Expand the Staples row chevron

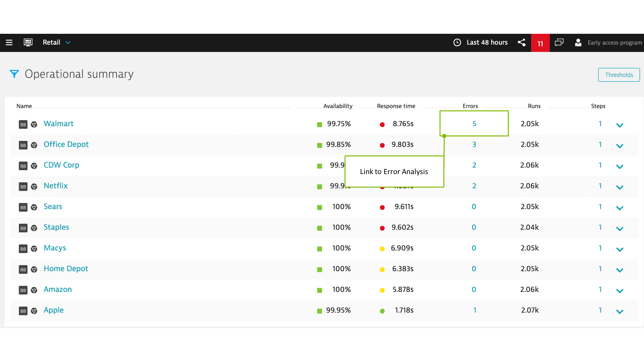click(620, 229)
